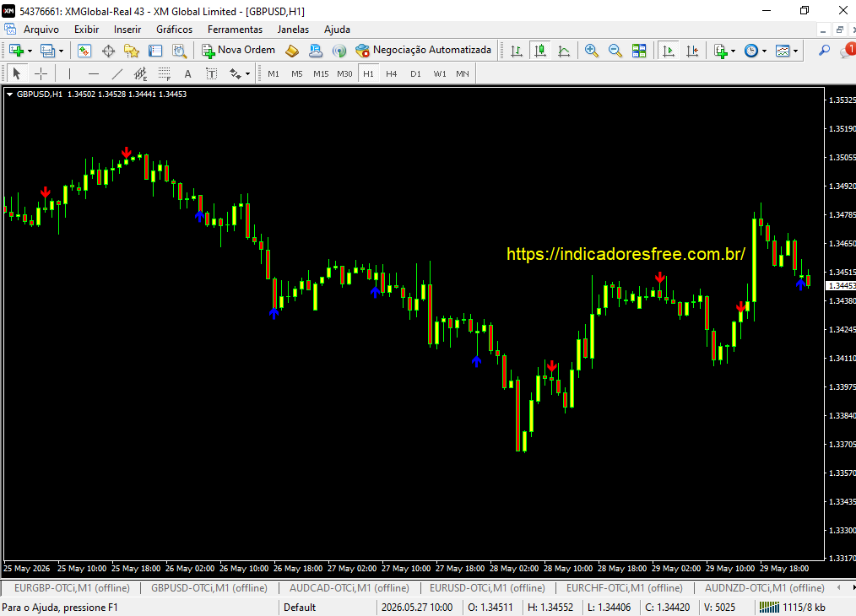Open the Indicators list icon
The width and height of the screenshot is (856, 616).
[721, 51]
